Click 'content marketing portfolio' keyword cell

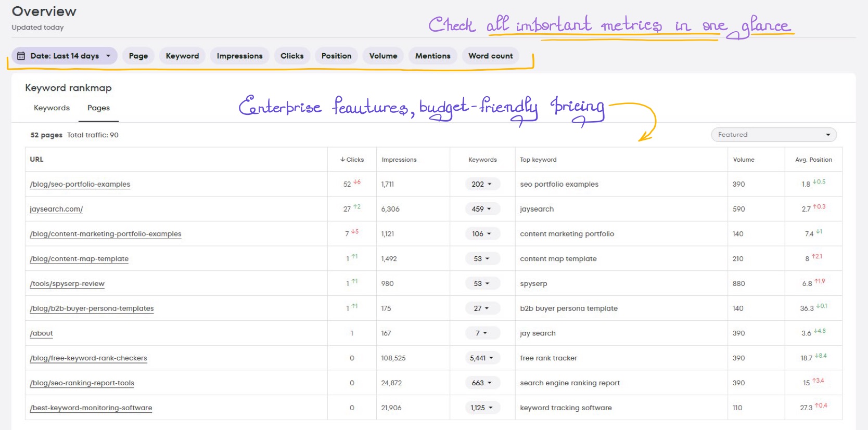[x=567, y=234]
